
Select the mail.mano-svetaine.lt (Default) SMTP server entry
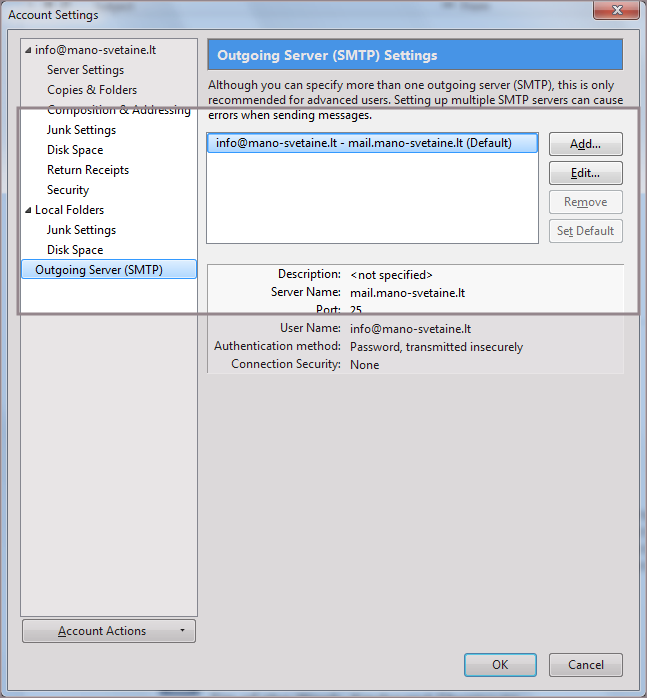[x=364, y=143]
